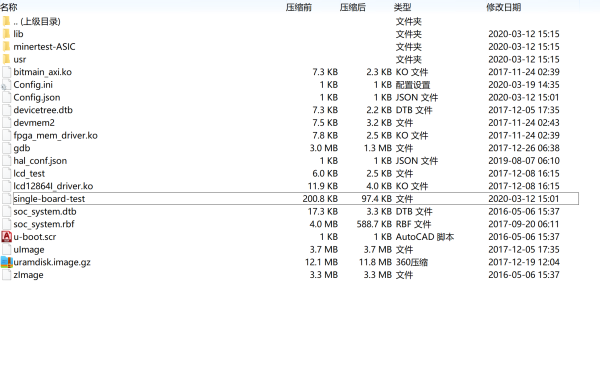Click the '11.9 KB' size of lcd12864I_driver.ko
The width and height of the screenshot is (600, 375).
click(323, 186)
